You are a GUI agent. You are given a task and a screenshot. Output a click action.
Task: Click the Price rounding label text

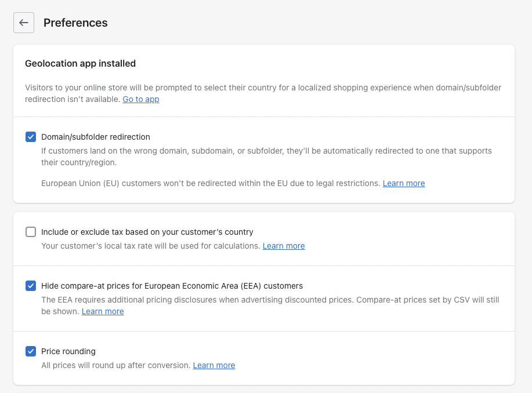68,351
